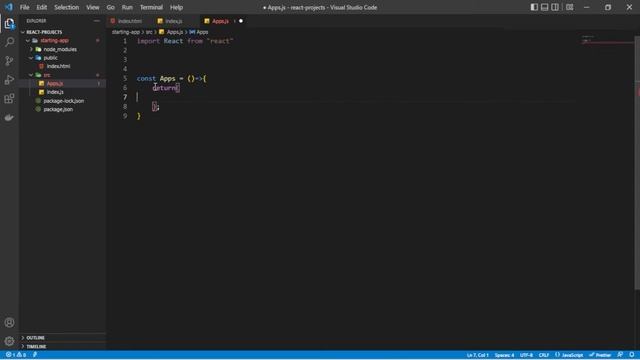Viewport: 640px width, 360px height.
Task: Click the VS Code logo icon
Action: 9,7
